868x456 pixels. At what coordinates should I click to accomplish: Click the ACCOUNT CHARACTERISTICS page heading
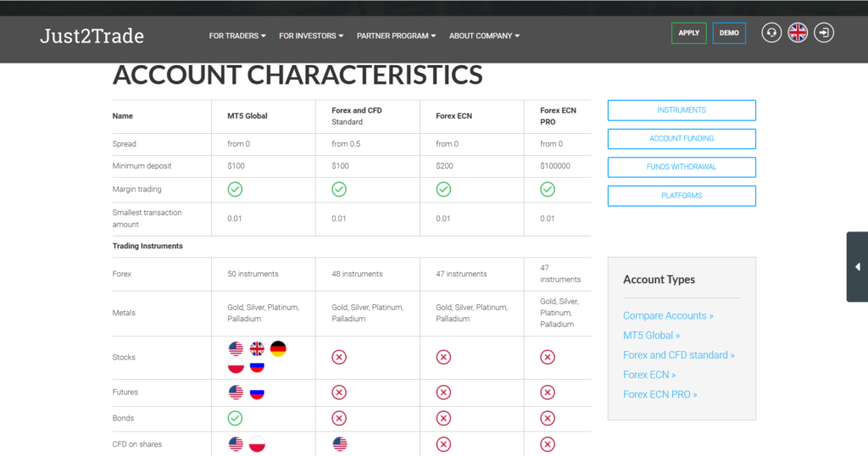(298, 75)
